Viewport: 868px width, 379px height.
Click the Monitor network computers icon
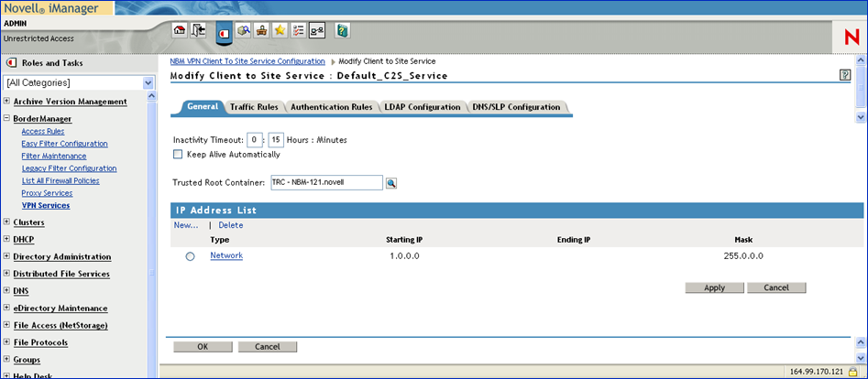click(x=316, y=30)
